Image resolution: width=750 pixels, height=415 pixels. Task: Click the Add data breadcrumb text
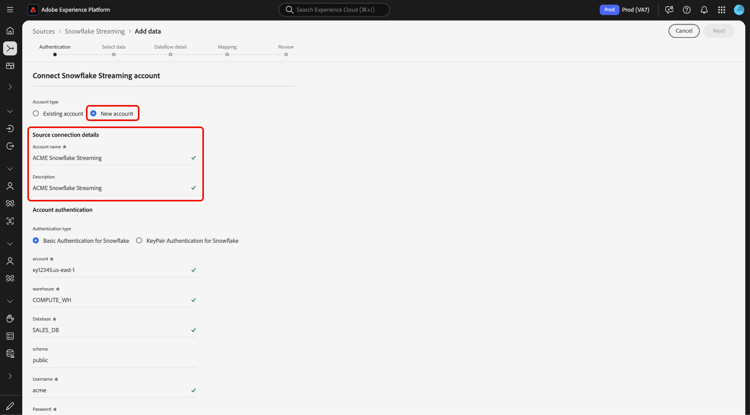coord(148,31)
